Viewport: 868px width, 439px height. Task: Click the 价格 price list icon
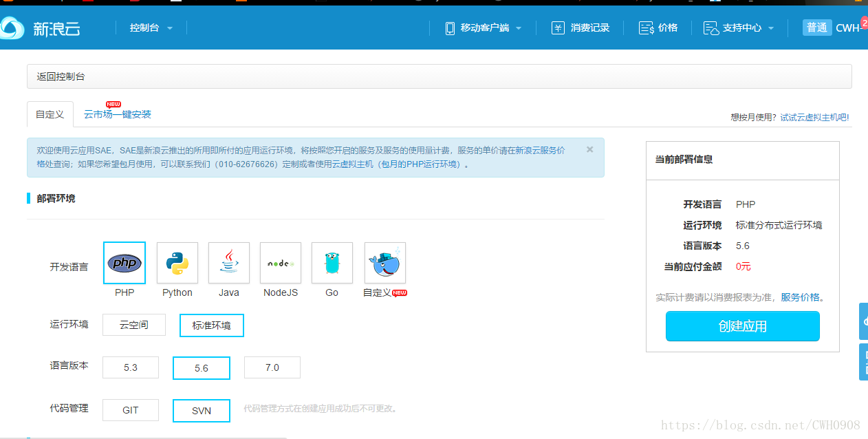[646, 28]
